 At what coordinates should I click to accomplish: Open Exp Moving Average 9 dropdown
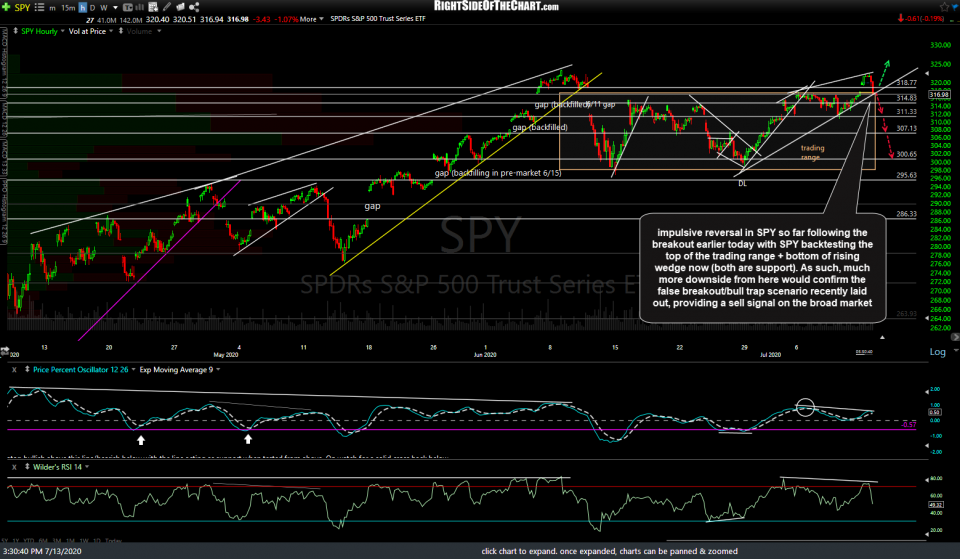tap(218, 370)
